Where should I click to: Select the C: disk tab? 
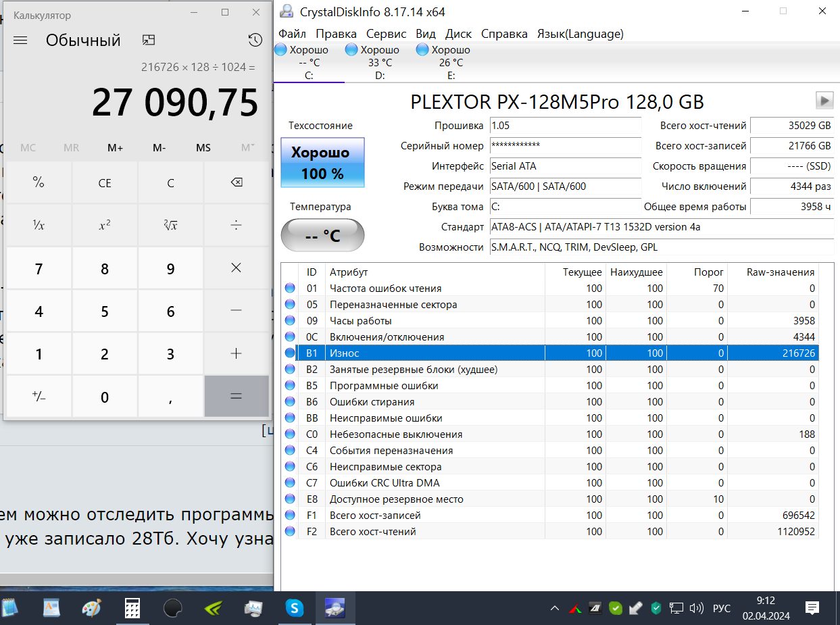click(309, 62)
